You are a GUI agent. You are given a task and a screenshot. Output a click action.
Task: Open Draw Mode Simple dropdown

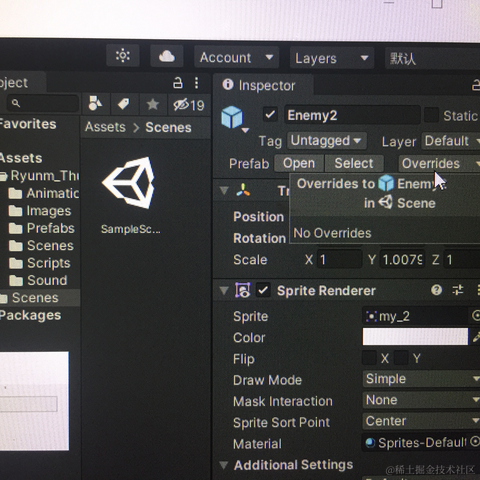[x=421, y=379]
